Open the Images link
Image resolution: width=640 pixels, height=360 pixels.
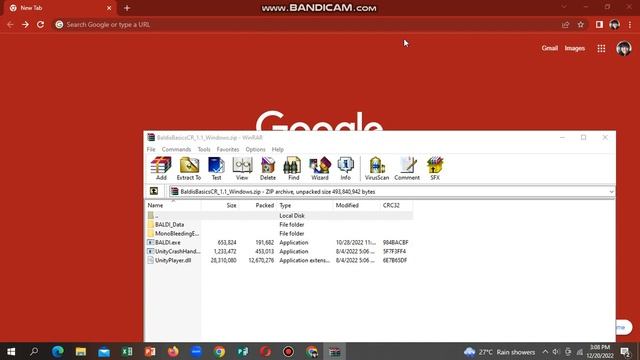tap(575, 48)
